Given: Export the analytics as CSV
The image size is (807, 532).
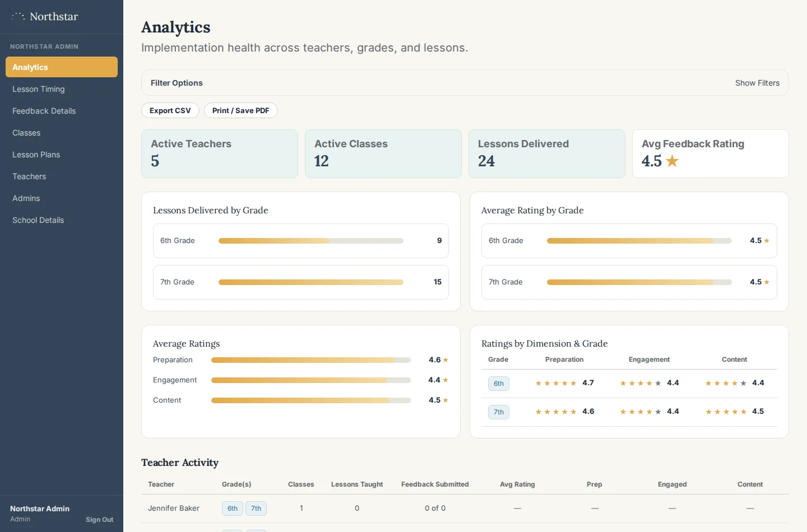Looking at the screenshot, I should [x=170, y=110].
